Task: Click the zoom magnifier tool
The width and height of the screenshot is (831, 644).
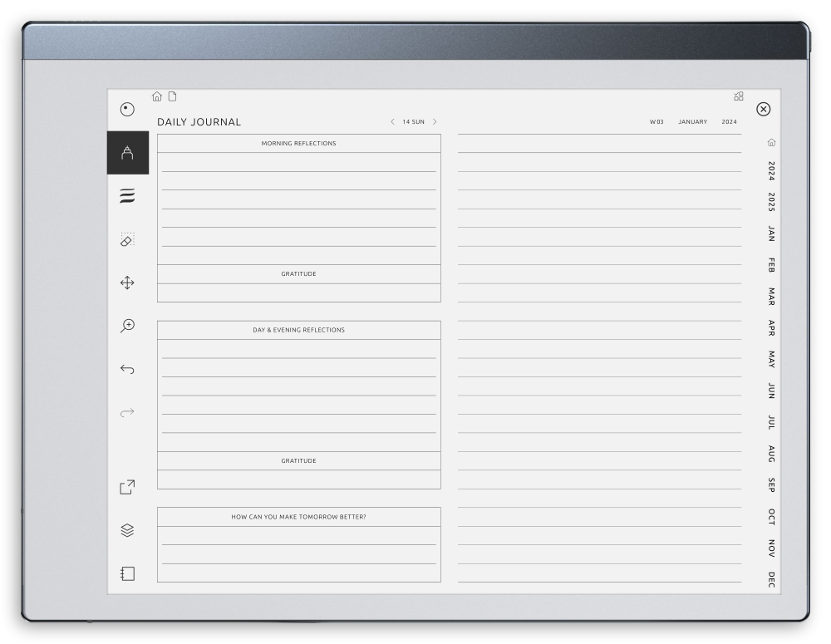Action: (x=127, y=326)
